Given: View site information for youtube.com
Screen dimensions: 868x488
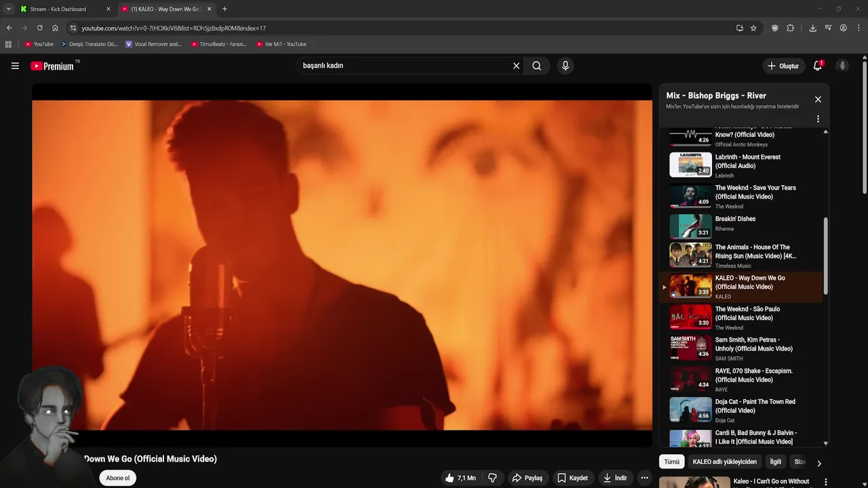Looking at the screenshot, I should tap(73, 28).
